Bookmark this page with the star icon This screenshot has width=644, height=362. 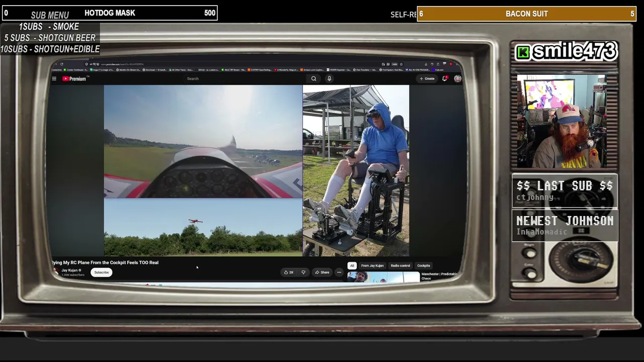coord(401,64)
